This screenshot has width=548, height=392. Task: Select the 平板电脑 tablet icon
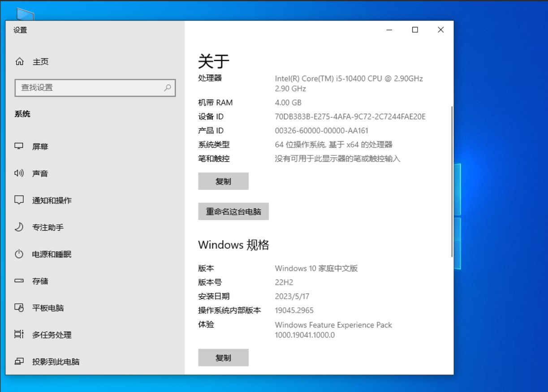pyautogui.click(x=19, y=308)
